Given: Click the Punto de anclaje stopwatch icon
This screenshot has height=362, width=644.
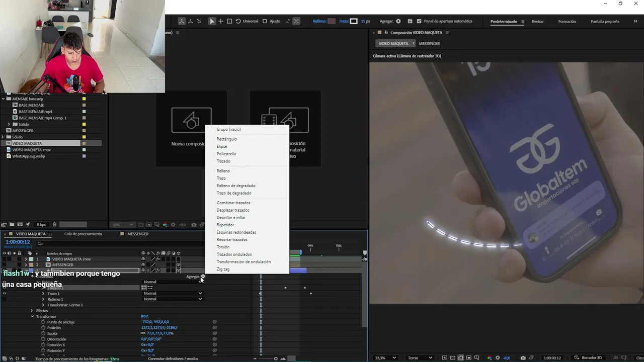Looking at the screenshot, I should (x=43, y=322).
